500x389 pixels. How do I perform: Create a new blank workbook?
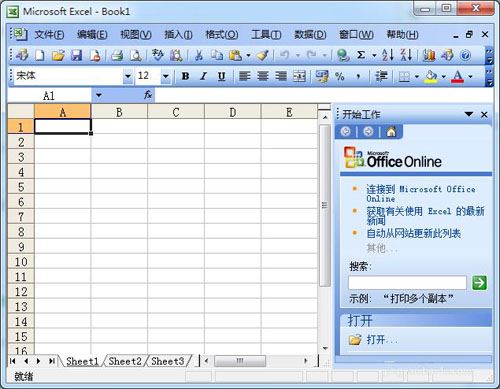coord(40,55)
